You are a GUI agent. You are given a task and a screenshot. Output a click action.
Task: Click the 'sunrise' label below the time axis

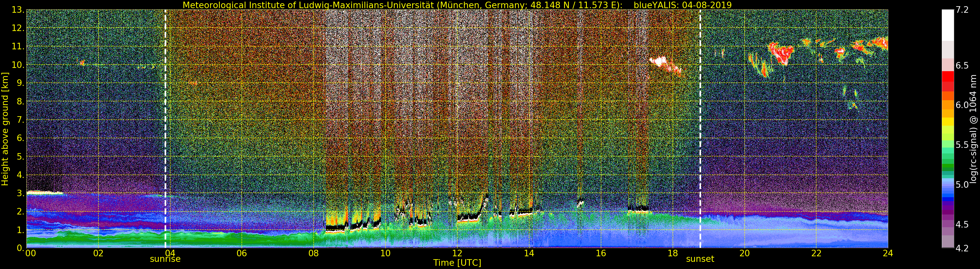click(x=165, y=259)
